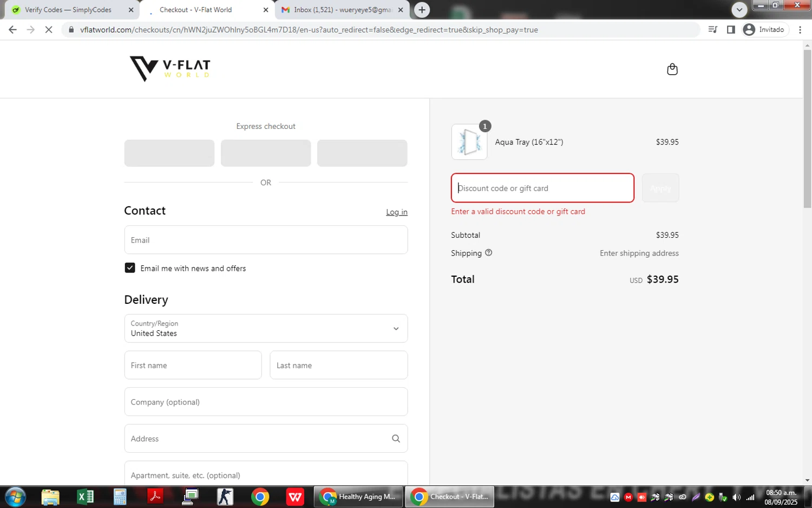Image resolution: width=812 pixels, height=508 pixels.
Task: Click the Apply discount button
Action: [660, 188]
